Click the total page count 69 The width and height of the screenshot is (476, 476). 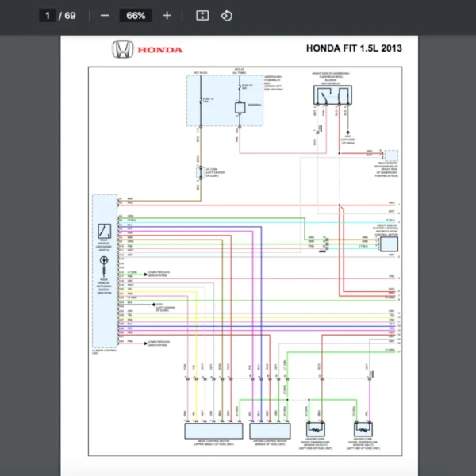(x=71, y=16)
